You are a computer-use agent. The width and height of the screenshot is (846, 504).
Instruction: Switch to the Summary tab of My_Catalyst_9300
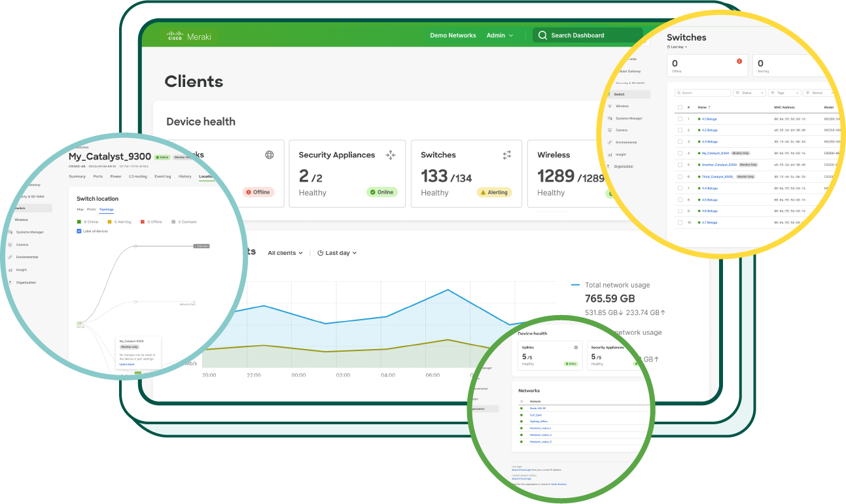click(x=77, y=176)
